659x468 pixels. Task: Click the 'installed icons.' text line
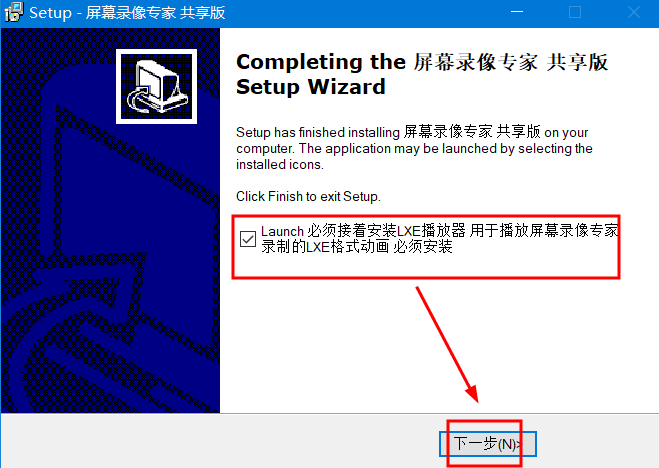pyautogui.click(x=280, y=164)
